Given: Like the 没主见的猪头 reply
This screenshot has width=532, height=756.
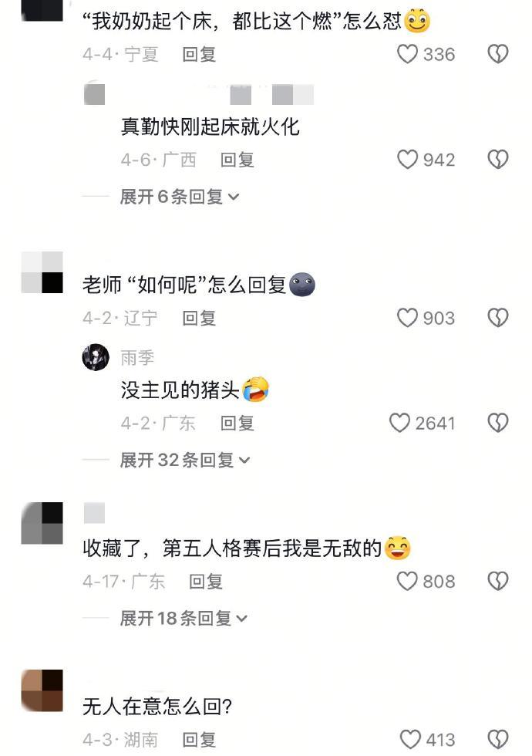Looking at the screenshot, I should (x=399, y=423).
